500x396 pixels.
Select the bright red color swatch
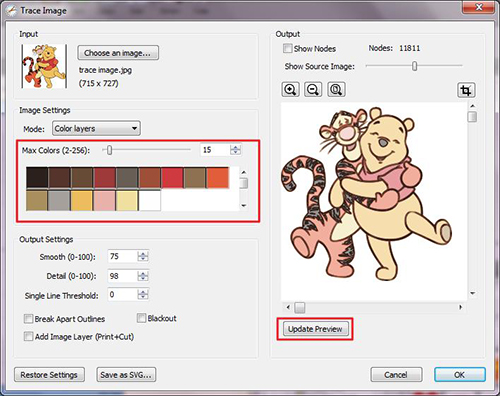pyautogui.click(x=172, y=178)
